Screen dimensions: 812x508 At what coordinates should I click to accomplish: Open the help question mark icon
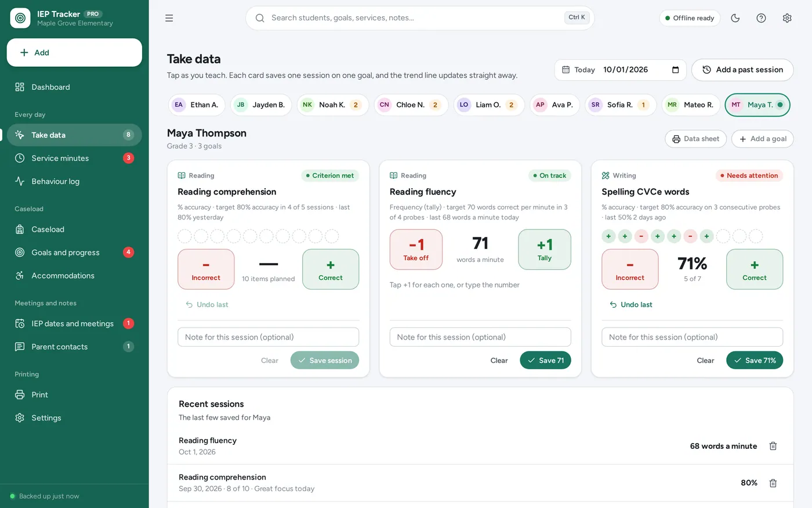(762, 18)
